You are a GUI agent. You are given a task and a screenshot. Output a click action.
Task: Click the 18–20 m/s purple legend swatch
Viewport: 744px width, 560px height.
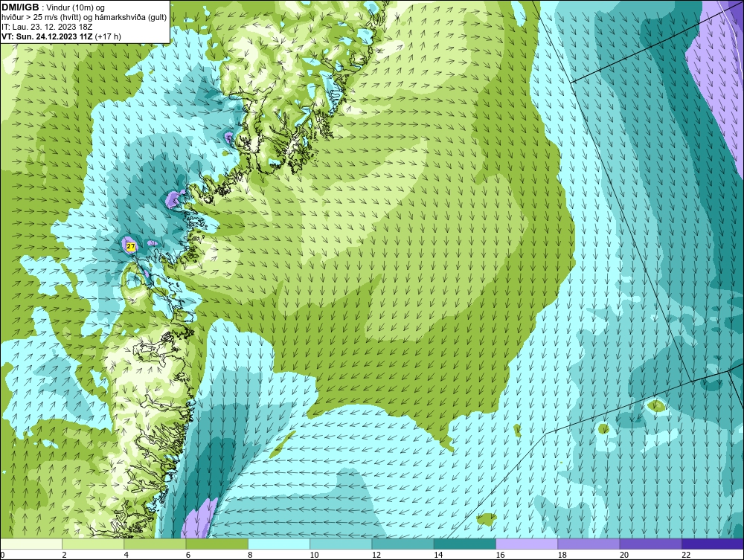pos(589,544)
